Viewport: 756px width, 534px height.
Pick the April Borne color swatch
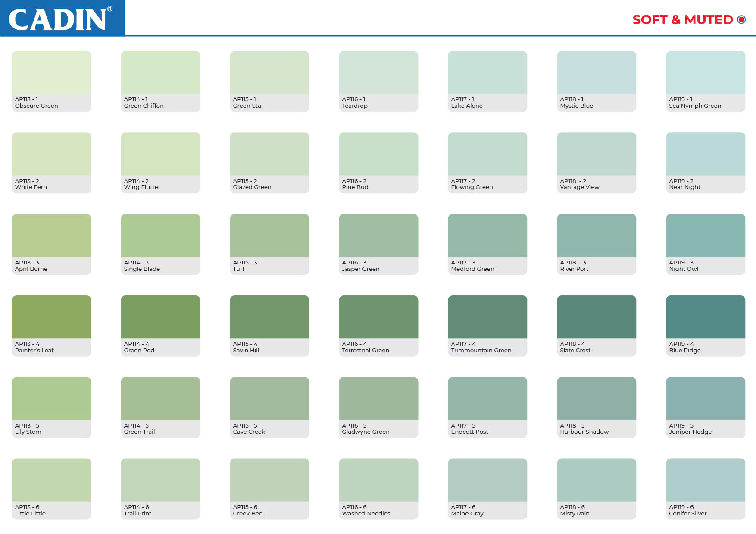click(51, 235)
